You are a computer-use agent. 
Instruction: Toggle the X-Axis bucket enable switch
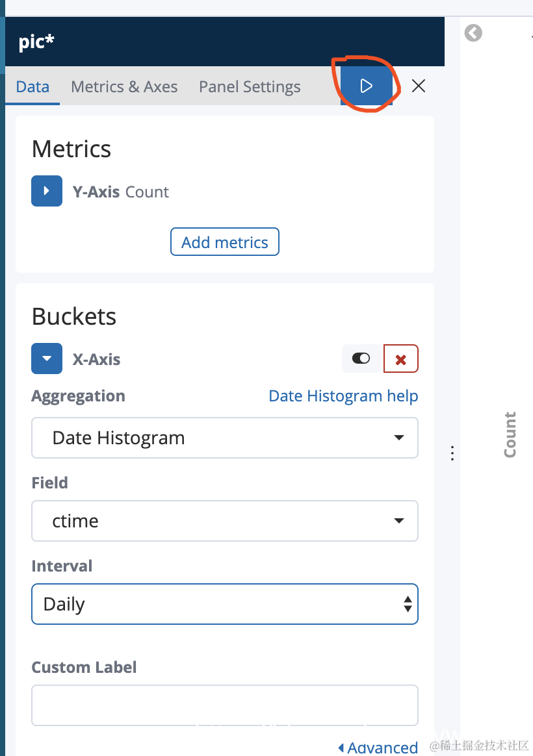pyautogui.click(x=361, y=359)
